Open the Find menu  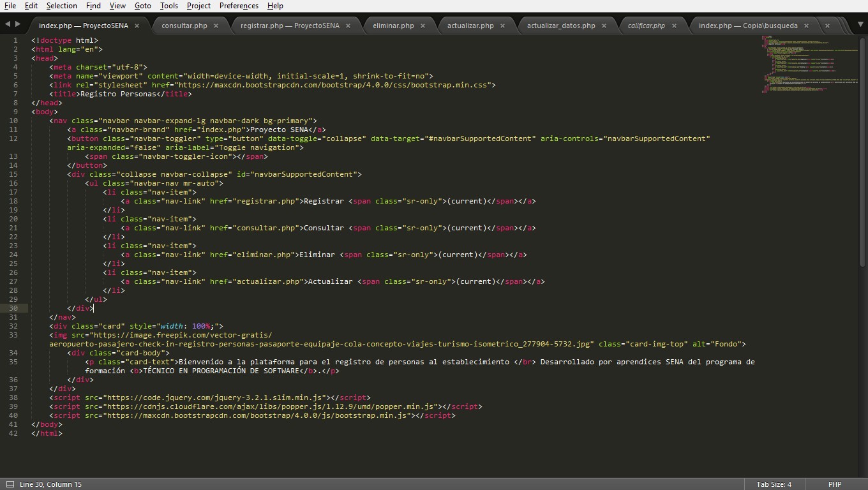click(93, 6)
